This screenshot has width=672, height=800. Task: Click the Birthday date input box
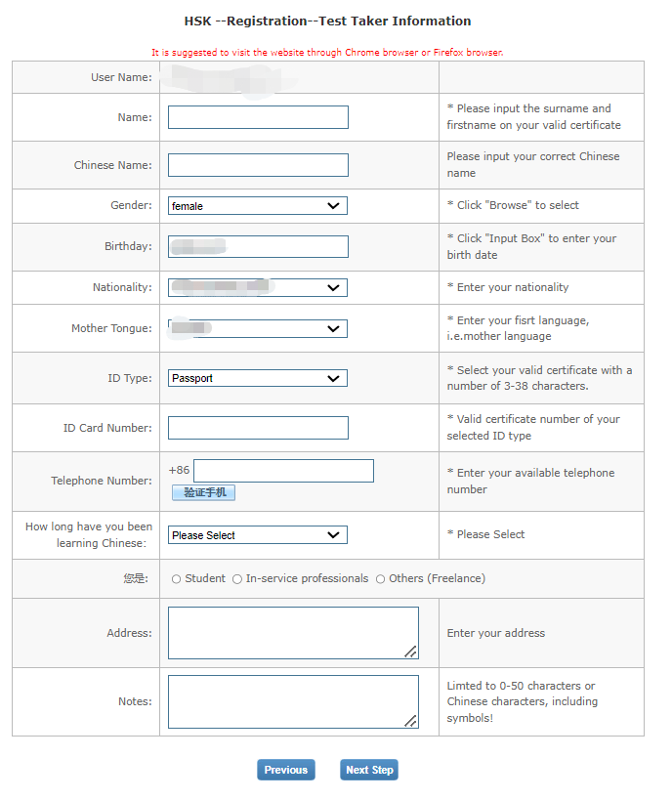[258, 246]
